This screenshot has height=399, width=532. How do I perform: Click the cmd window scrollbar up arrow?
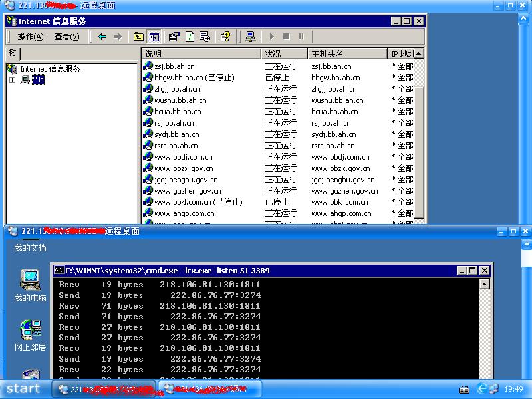(484, 284)
